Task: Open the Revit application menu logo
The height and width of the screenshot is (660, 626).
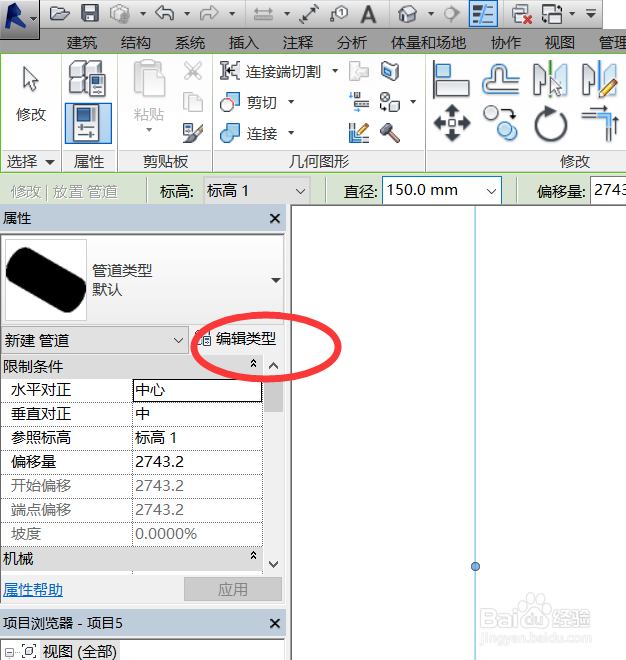Action: tap(19, 18)
